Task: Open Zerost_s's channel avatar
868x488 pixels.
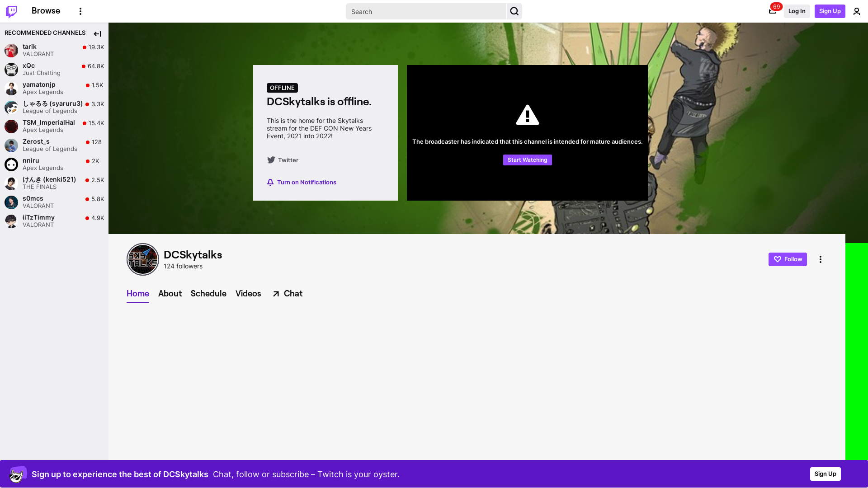Action: (x=11, y=145)
